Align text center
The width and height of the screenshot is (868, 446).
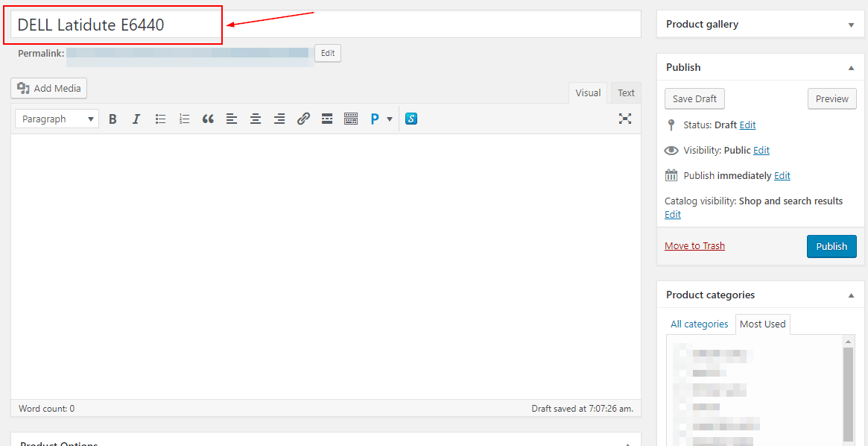pos(256,119)
